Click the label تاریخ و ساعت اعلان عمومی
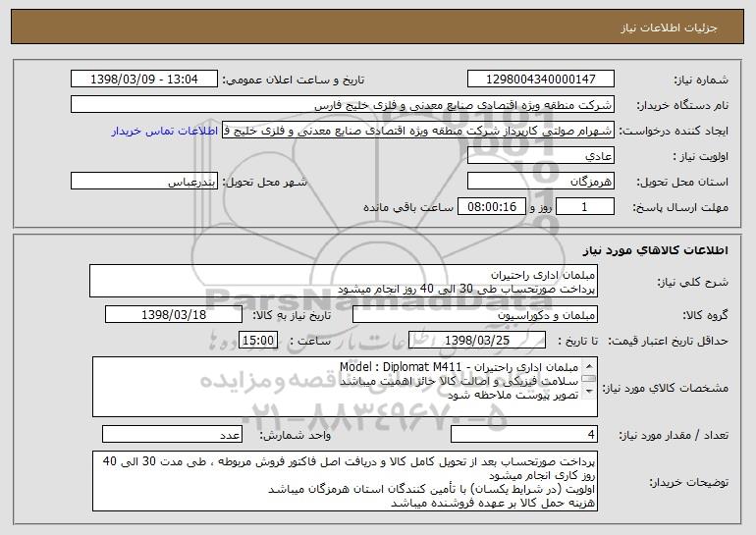 click(x=294, y=80)
